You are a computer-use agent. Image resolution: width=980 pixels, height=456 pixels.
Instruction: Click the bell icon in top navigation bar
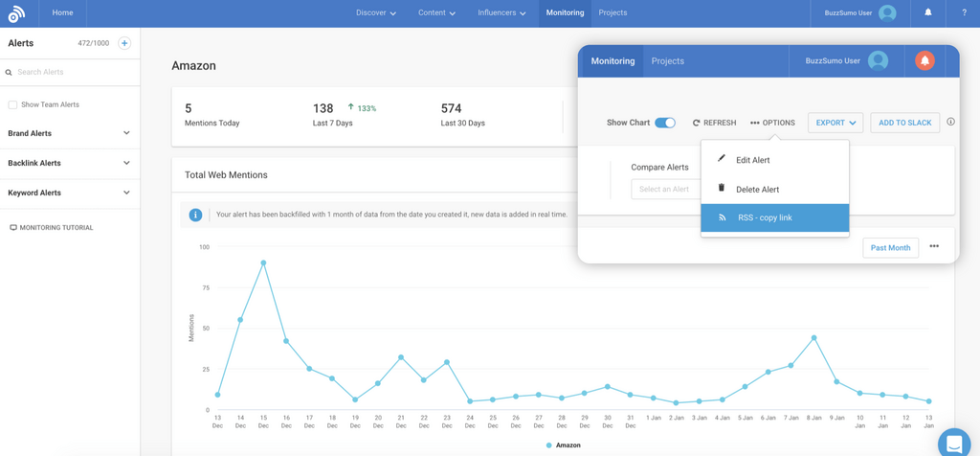click(x=927, y=13)
